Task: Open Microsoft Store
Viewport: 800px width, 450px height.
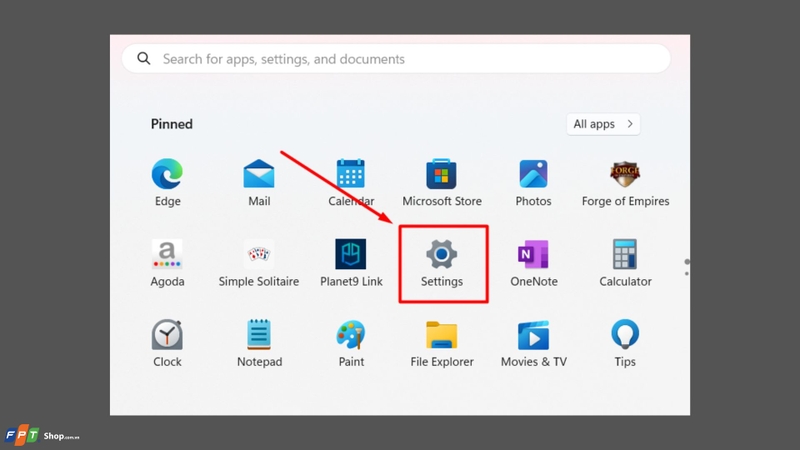Action: 441,174
